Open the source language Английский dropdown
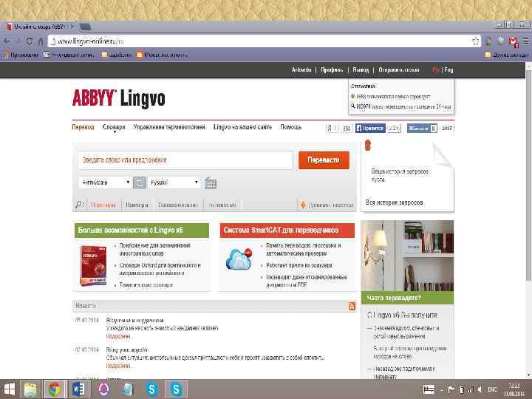532x399 pixels. pos(105,183)
